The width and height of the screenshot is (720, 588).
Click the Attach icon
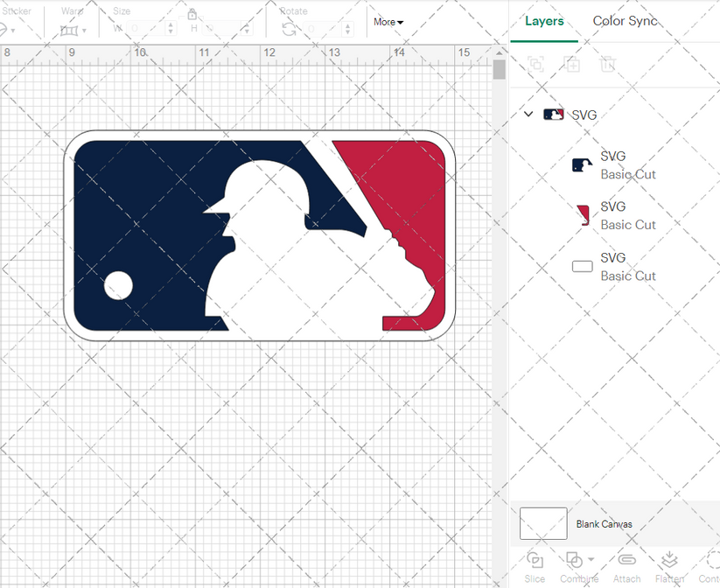pos(626,560)
